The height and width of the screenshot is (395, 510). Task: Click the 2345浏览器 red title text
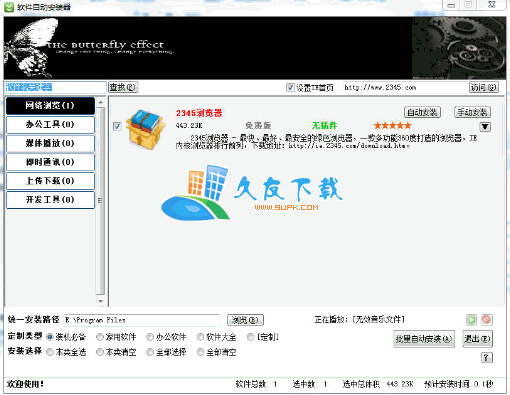[199, 113]
